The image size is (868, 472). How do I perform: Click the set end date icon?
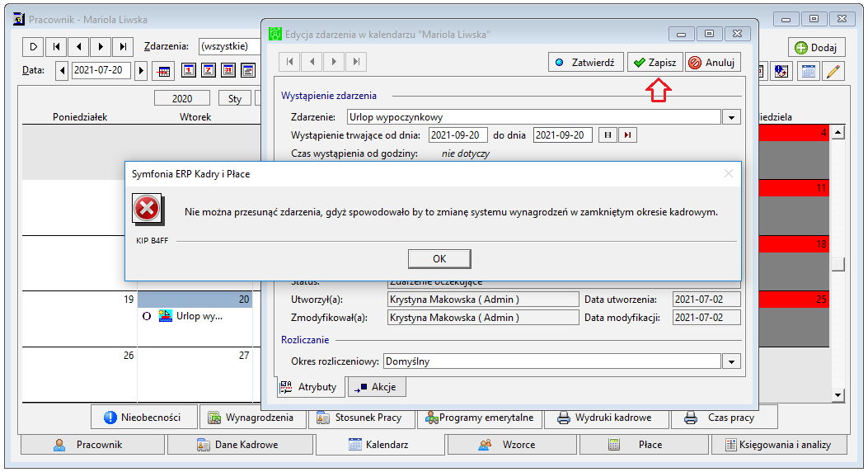point(627,135)
